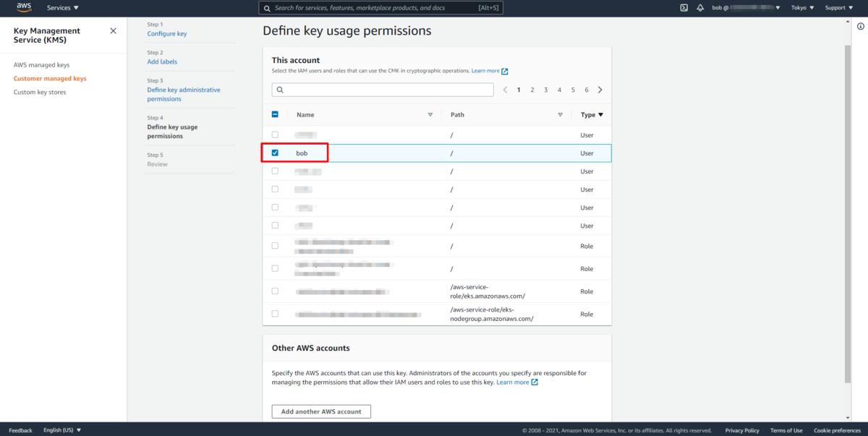Select page 4 of the list
The height and width of the screenshot is (436, 868).
point(559,90)
